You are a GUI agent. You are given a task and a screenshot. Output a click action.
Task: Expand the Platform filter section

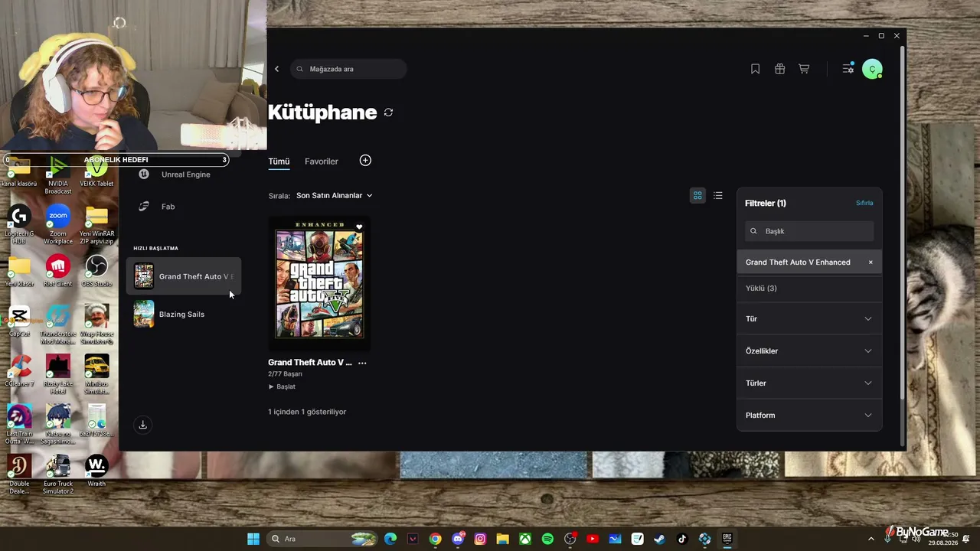(x=809, y=416)
